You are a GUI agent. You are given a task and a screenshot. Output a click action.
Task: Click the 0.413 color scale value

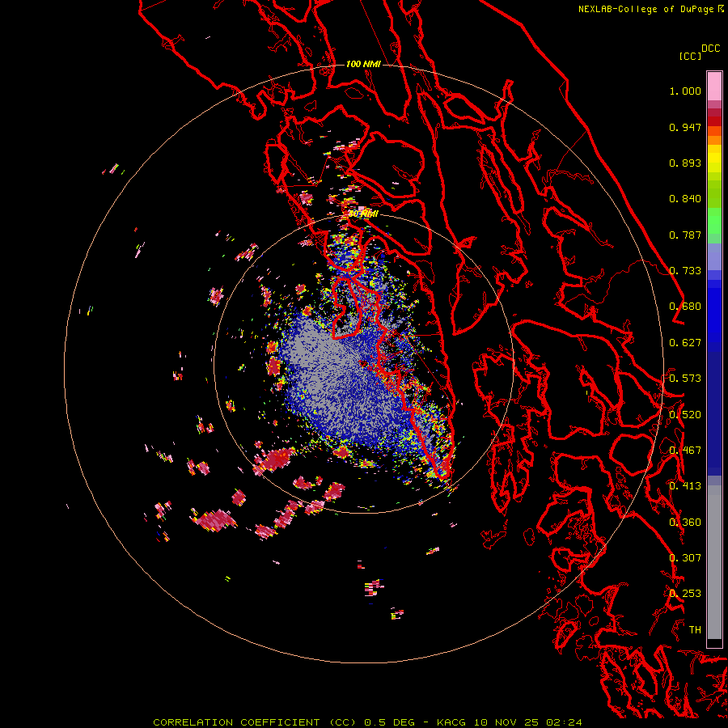[685, 486]
